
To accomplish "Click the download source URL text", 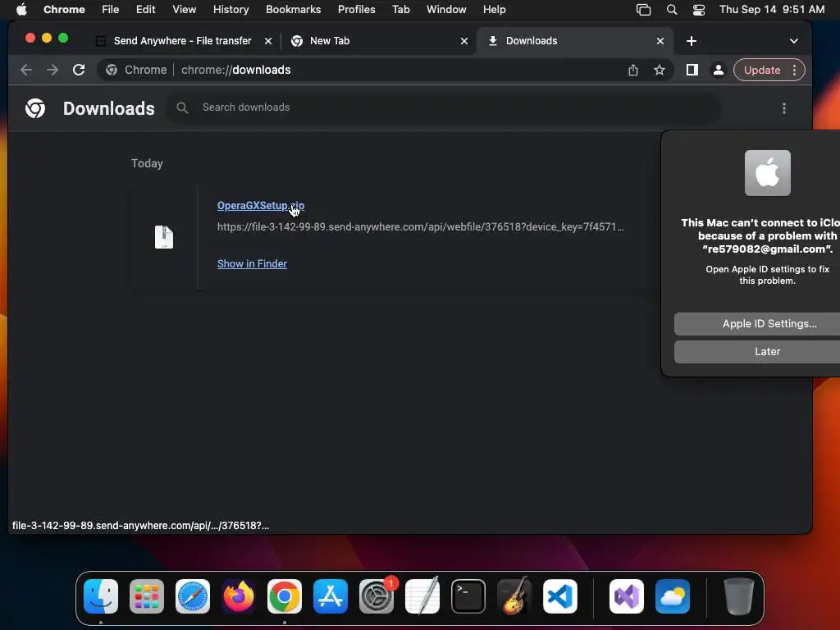I will [x=420, y=227].
